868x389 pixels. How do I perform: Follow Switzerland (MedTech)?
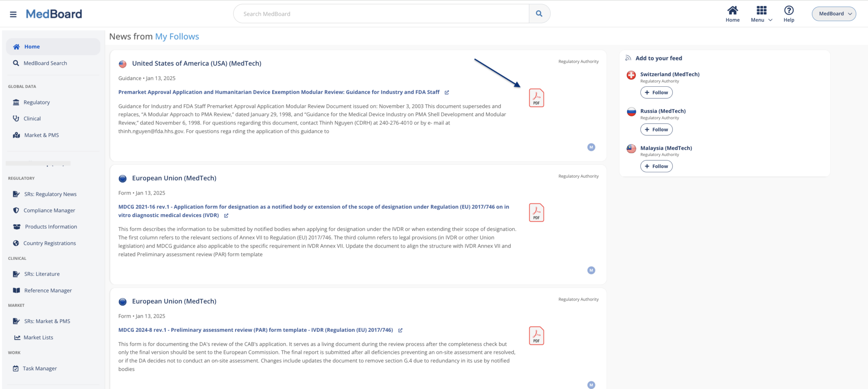tap(656, 93)
